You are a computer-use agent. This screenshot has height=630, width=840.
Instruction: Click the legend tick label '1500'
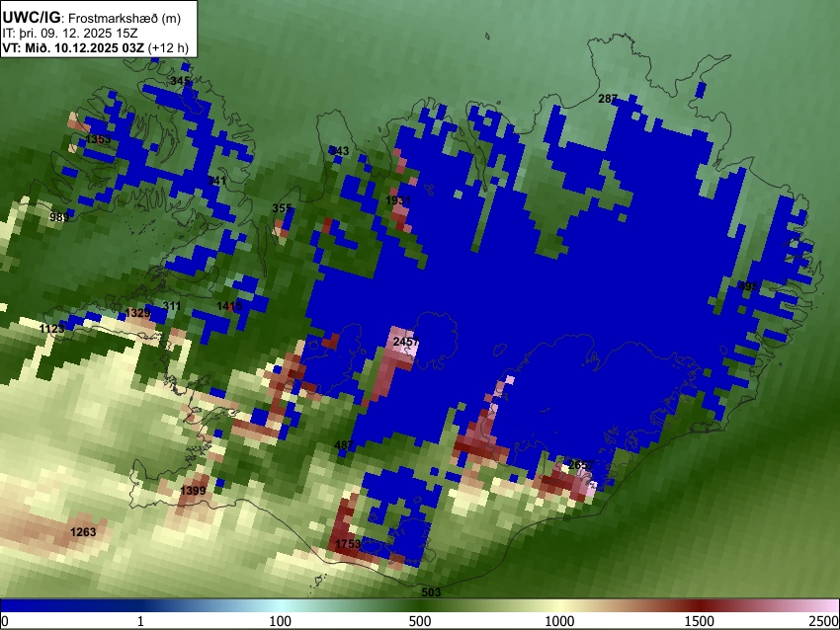tap(700, 621)
